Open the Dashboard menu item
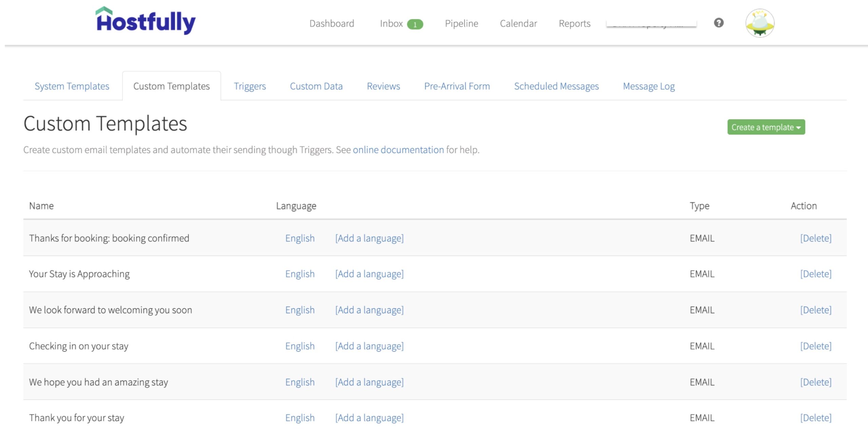 [x=332, y=23]
